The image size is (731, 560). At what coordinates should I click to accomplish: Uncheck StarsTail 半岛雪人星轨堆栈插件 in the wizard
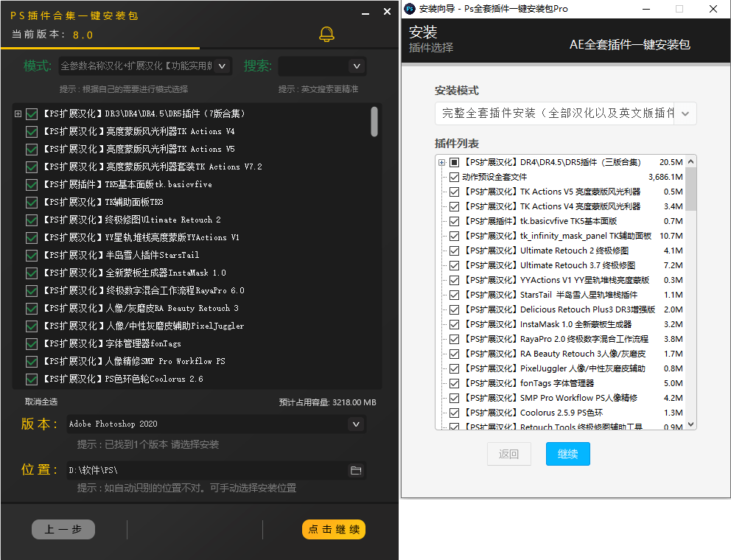click(x=455, y=294)
